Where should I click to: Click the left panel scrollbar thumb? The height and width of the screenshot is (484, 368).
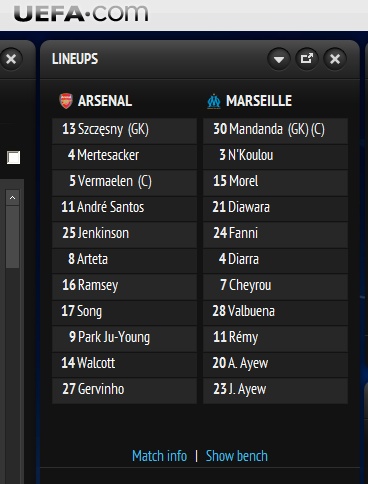[x=13, y=237]
